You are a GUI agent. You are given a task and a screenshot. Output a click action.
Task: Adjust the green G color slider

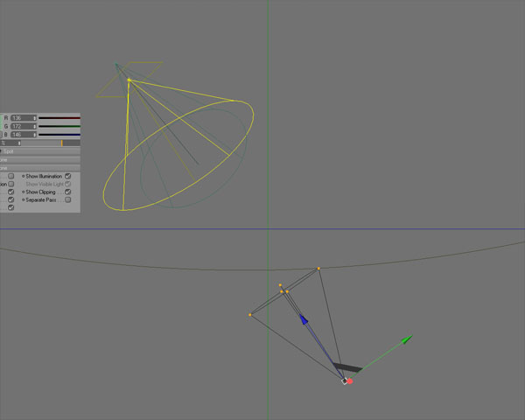pos(59,126)
